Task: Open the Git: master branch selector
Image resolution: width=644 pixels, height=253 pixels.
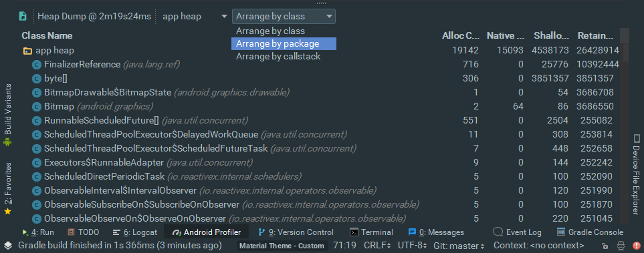Action: coord(459,246)
